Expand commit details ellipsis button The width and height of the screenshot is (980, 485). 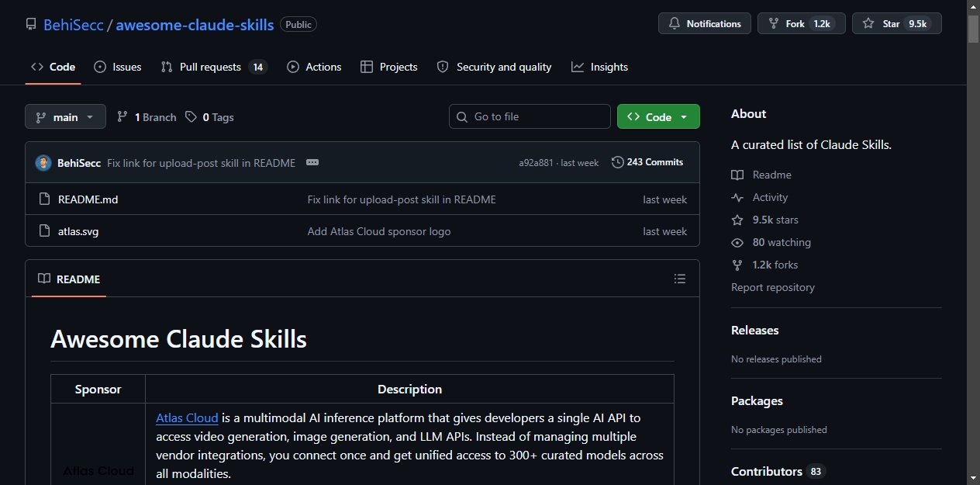pos(312,162)
